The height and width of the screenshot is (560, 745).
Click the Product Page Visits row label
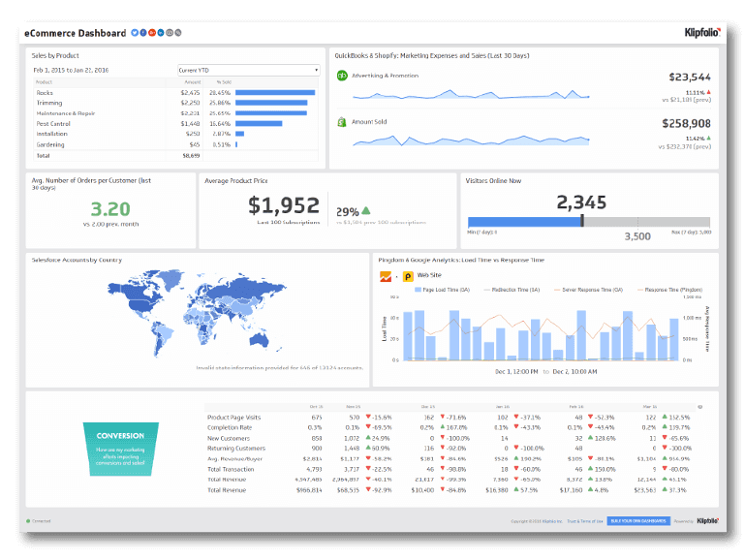click(x=233, y=418)
